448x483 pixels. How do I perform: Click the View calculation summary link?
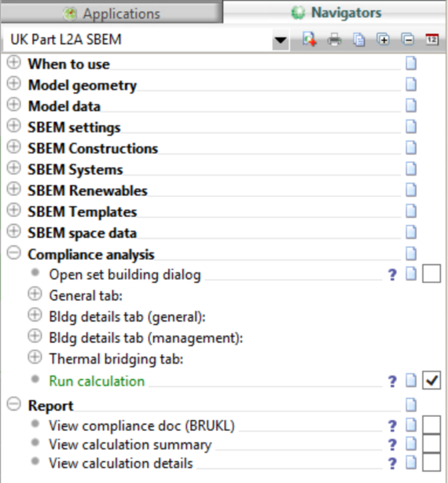click(130, 445)
